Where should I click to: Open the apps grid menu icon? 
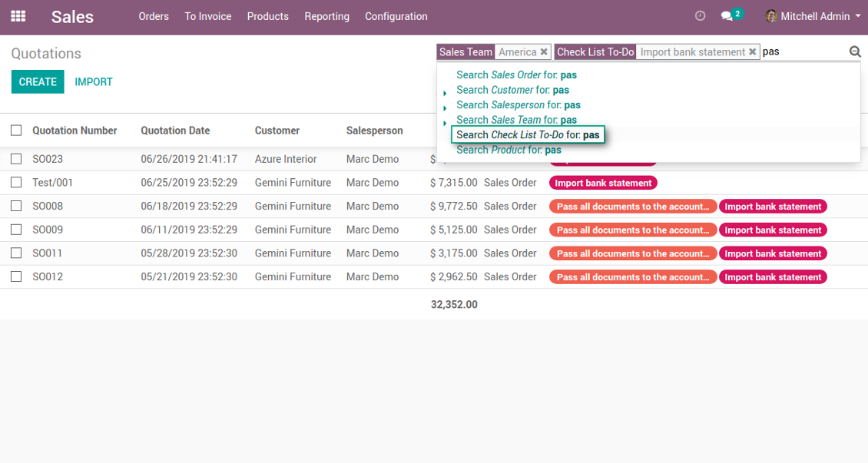[x=18, y=16]
